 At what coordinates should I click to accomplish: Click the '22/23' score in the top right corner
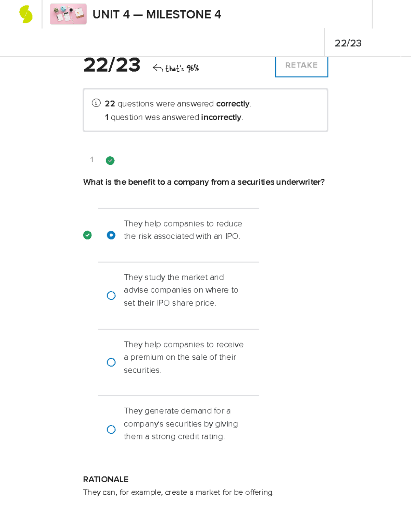point(349,42)
